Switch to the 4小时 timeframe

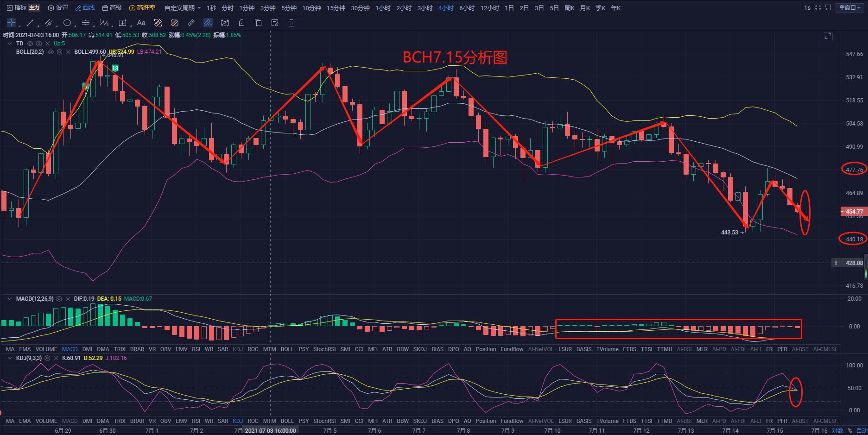446,8
